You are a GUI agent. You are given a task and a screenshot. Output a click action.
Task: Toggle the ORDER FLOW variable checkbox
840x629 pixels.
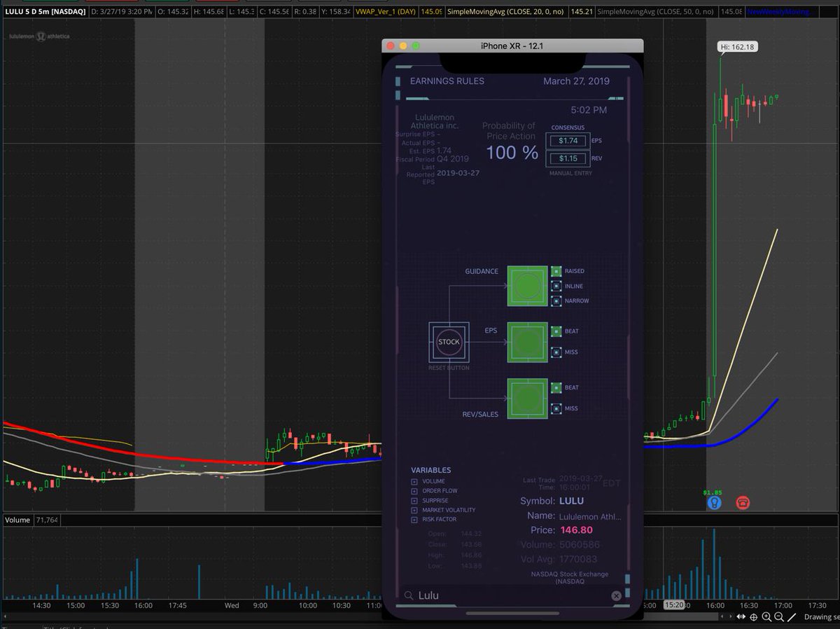coord(414,491)
